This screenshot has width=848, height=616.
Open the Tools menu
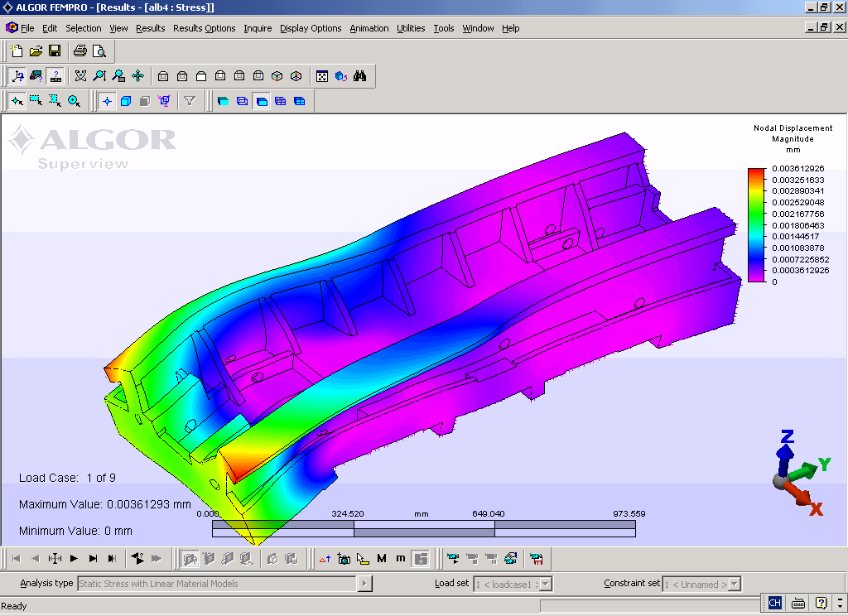coord(444,28)
